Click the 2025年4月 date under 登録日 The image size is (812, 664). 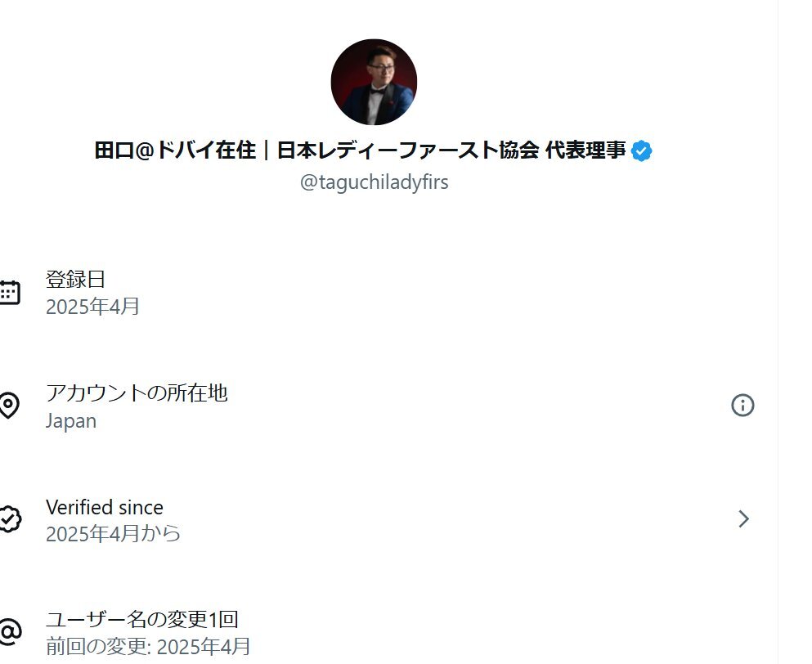tap(92, 307)
